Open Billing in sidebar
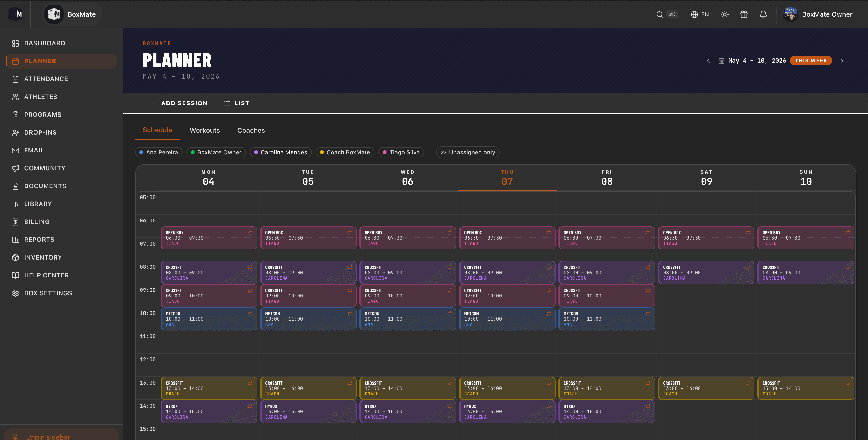The image size is (868, 440). coord(61,222)
